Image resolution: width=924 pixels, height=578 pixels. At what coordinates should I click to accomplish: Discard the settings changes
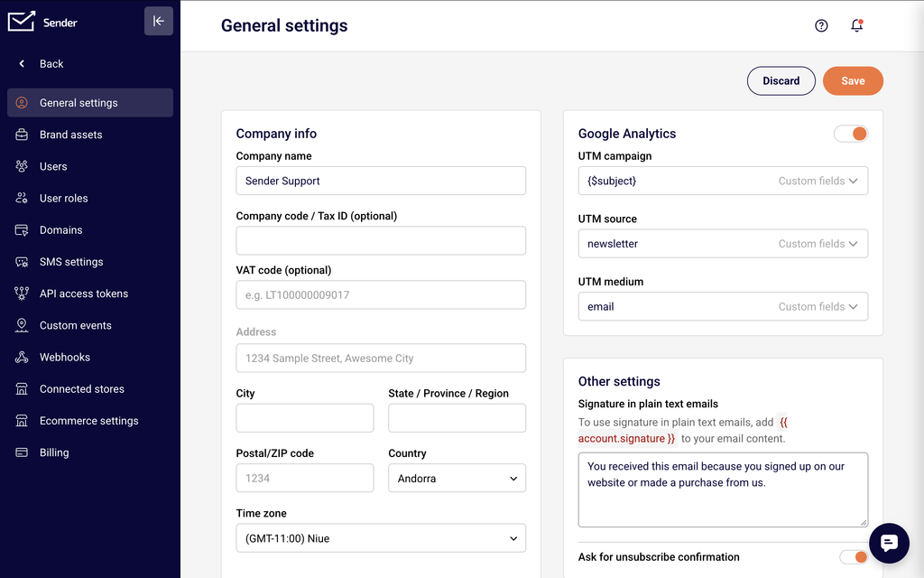coord(781,80)
